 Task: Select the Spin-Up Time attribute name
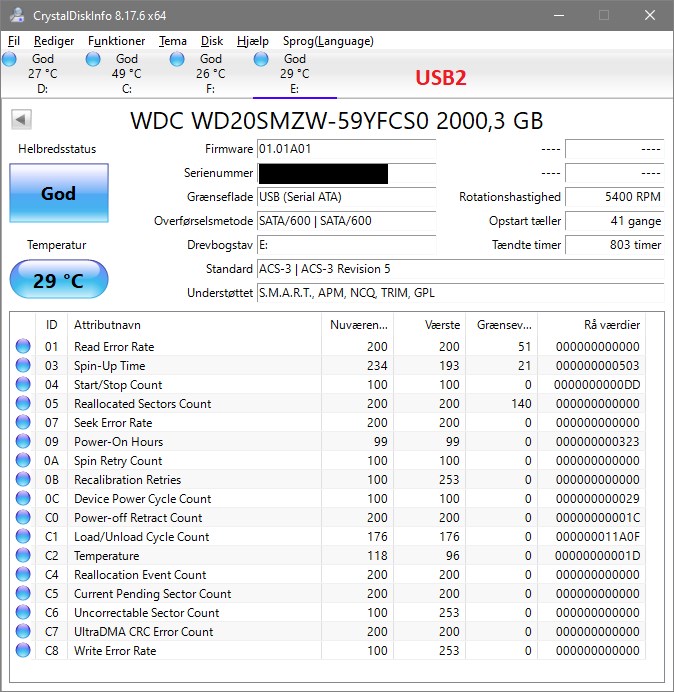pyautogui.click(x=109, y=366)
